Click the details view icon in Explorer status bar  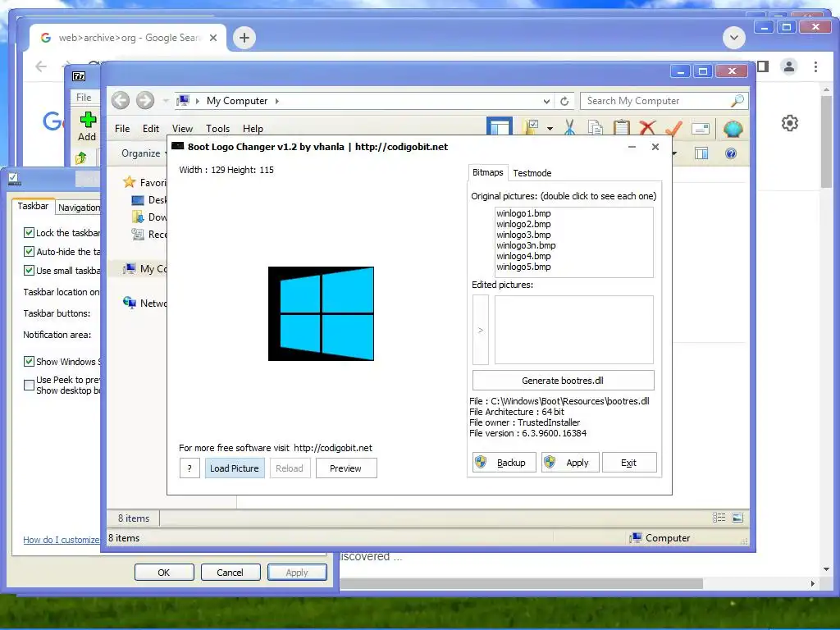click(719, 518)
